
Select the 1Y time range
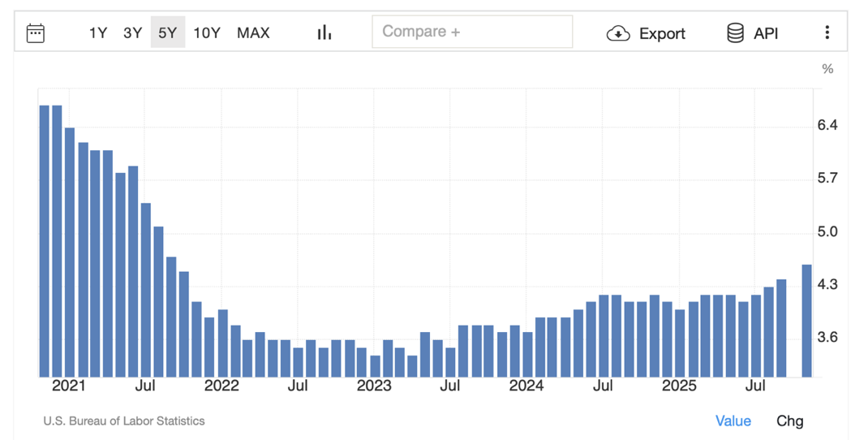pos(98,32)
